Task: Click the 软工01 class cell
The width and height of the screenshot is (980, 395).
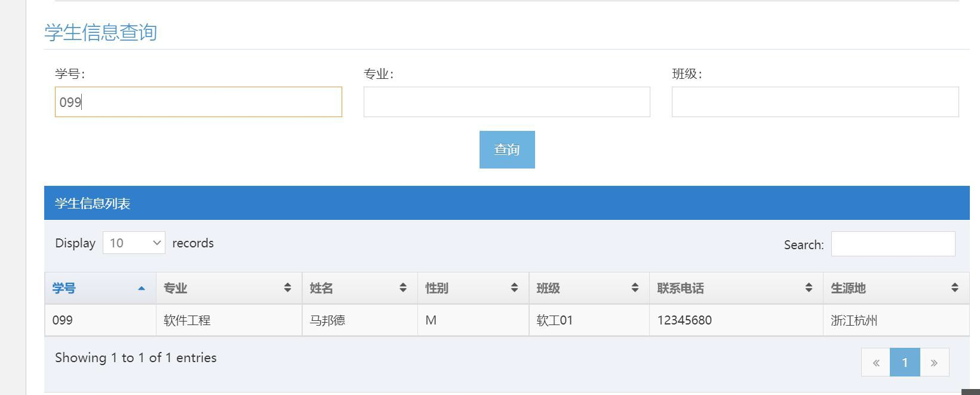Action: [589, 320]
